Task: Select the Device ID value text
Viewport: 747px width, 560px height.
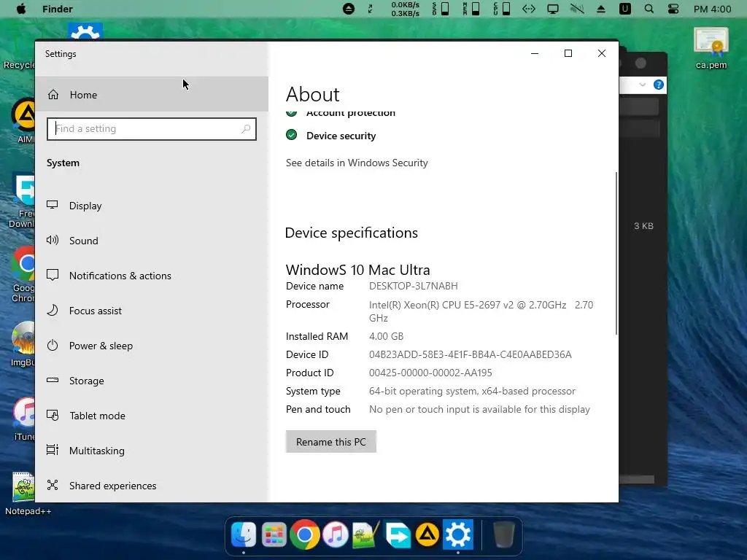Action: point(471,355)
